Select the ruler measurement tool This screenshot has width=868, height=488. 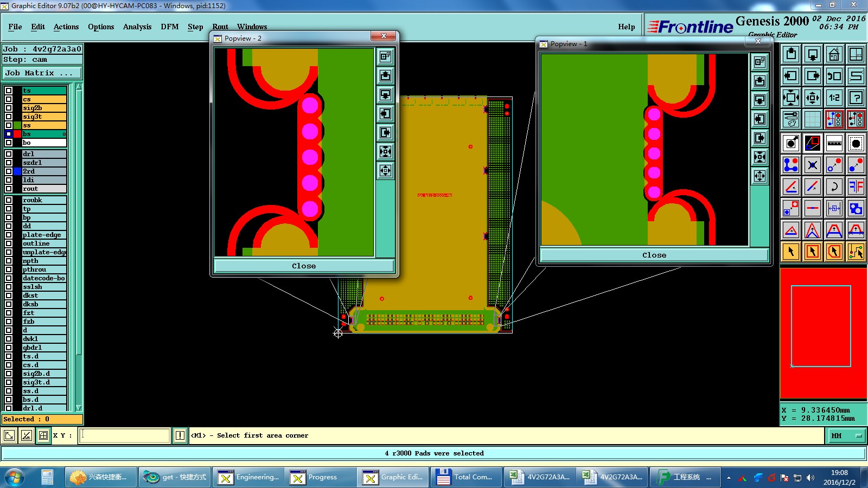point(834,143)
